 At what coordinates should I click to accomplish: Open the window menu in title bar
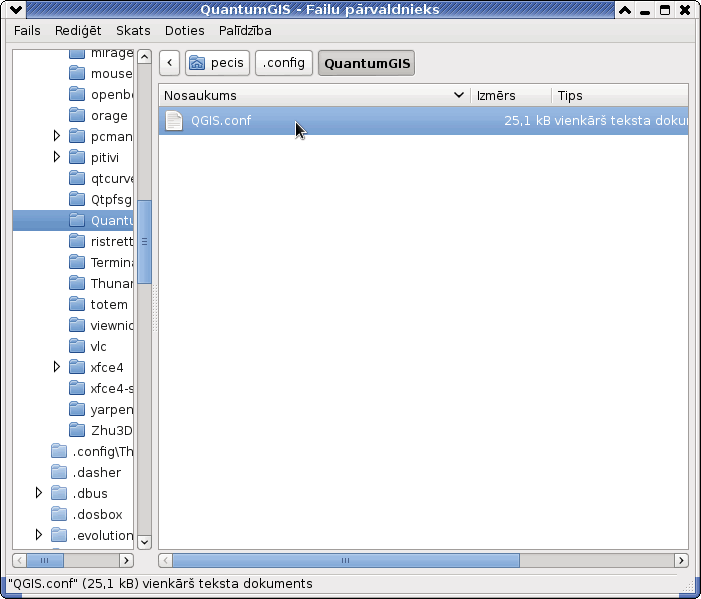16,9
